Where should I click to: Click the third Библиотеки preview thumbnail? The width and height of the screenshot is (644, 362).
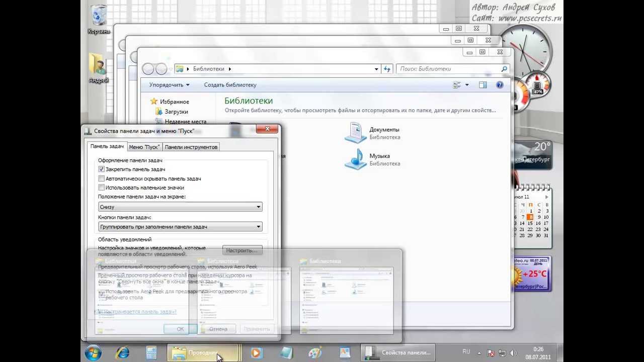(347, 300)
